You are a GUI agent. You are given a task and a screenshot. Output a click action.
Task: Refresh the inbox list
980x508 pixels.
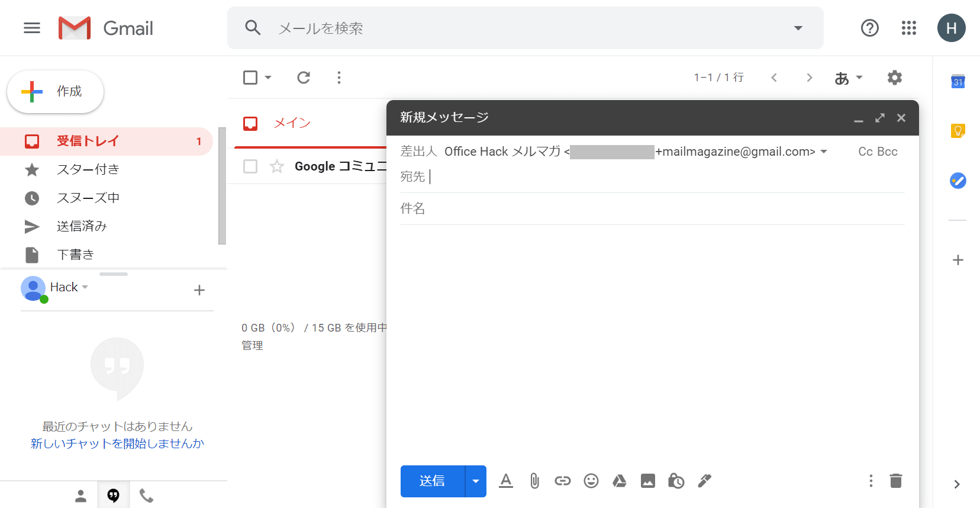[x=304, y=78]
